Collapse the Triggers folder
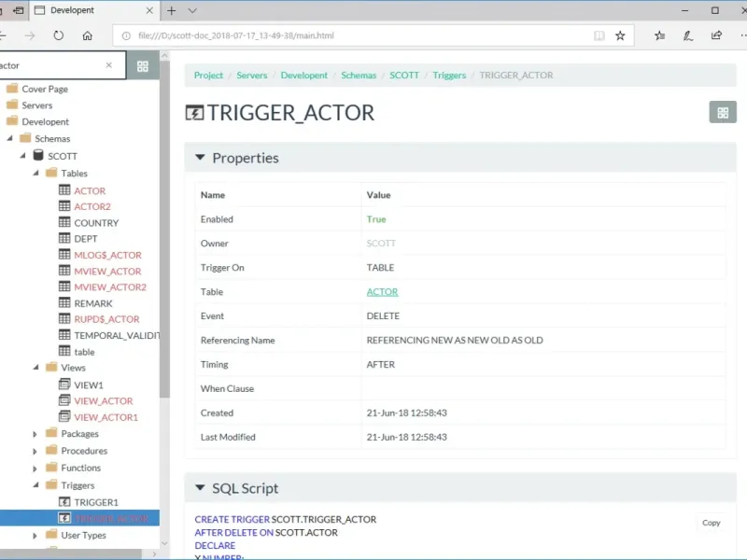Viewport: 747px width, 560px height. click(35, 484)
